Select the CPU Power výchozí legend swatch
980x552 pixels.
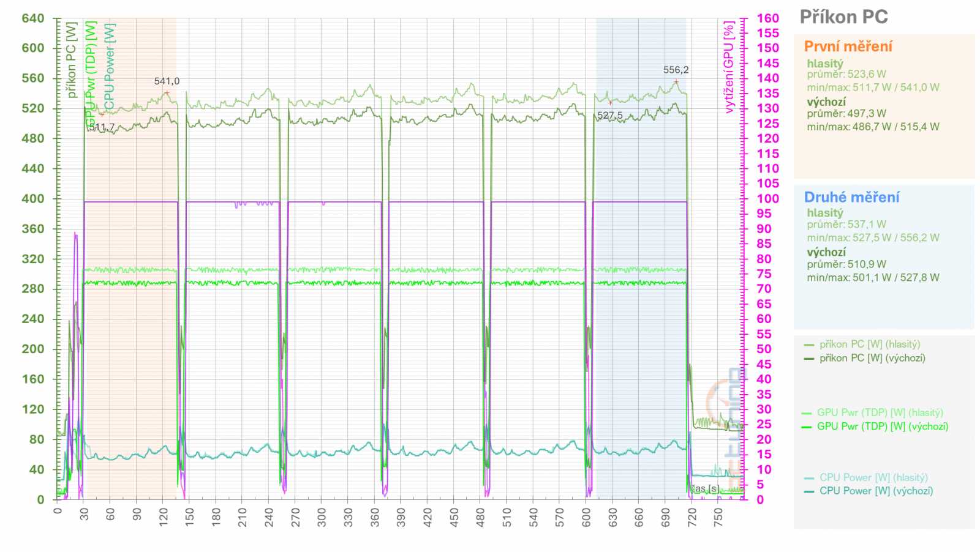(810, 491)
